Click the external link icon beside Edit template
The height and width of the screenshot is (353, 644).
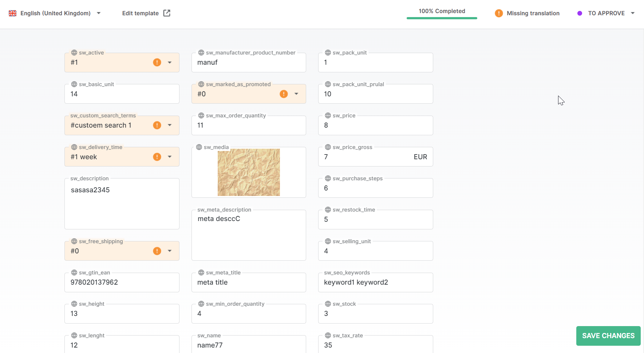pyautogui.click(x=167, y=13)
